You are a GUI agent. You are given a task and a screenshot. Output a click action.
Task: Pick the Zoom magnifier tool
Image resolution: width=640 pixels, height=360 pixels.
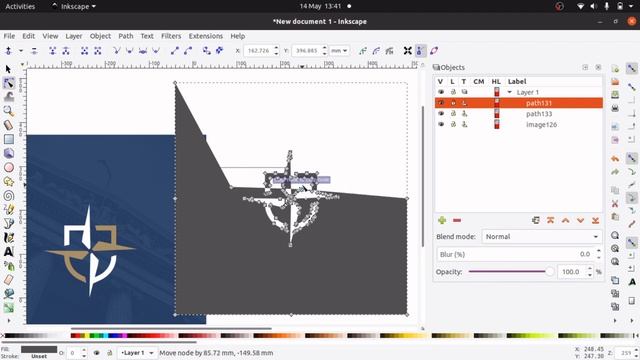click(x=8, y=111)
